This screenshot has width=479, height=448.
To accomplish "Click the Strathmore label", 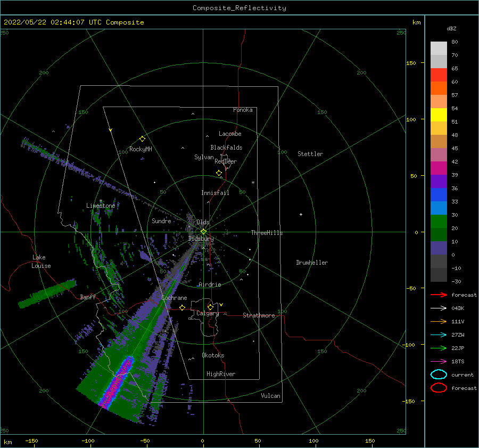I will (259, 315).
